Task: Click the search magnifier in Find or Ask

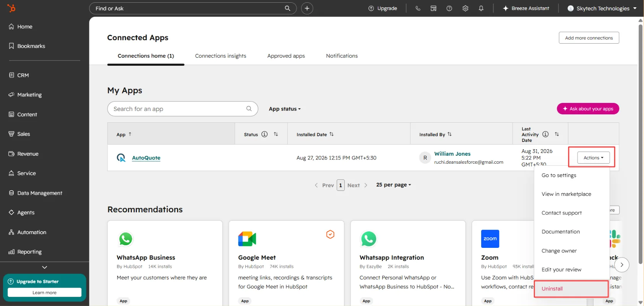Action: pos(287,8)
